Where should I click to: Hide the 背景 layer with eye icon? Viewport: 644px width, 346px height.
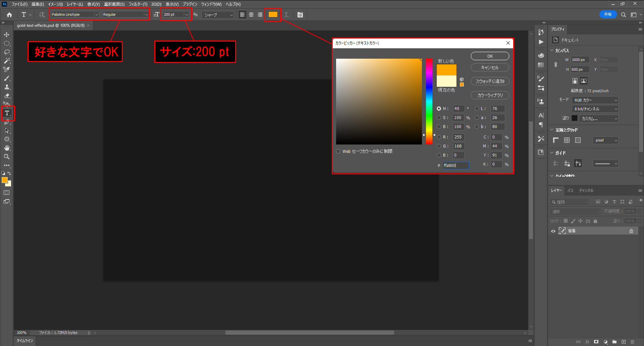553,231
